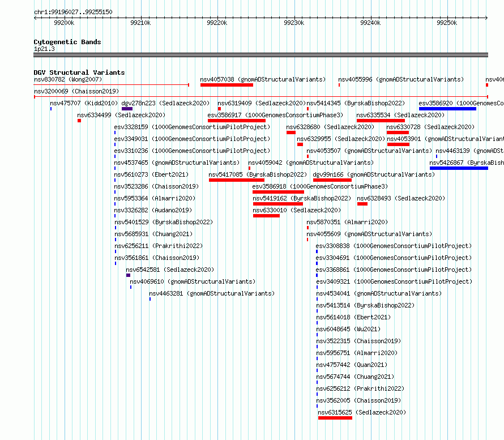Click nsv5610273 (Ebert2021) label
504x440 pixels.
tap(151, 174)
